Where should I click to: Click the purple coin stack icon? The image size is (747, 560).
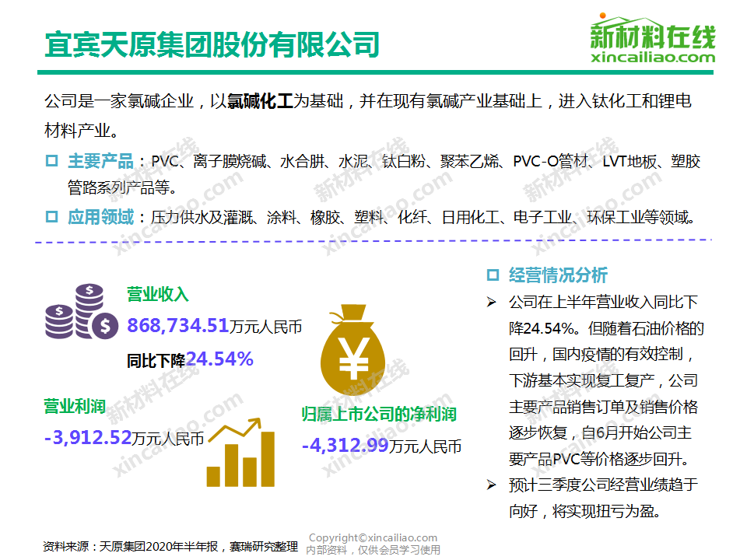(81, 311)
